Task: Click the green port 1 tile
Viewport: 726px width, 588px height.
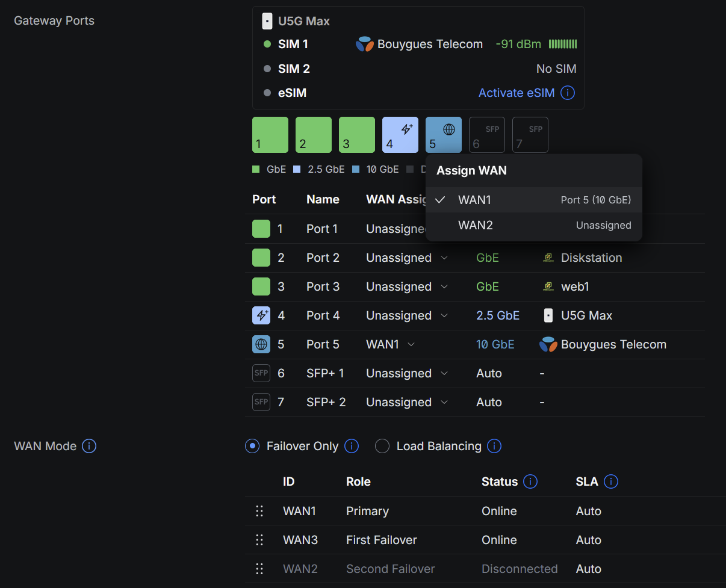Action: [270, 135]
